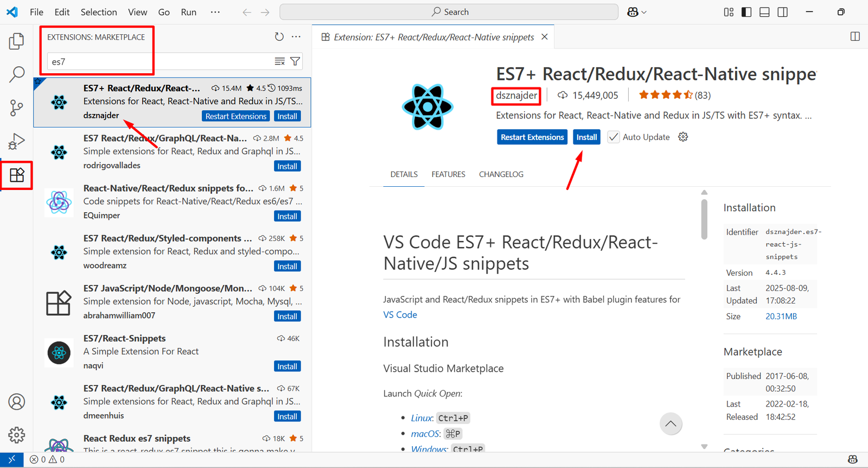This screenshot has height=468, width=868.
Task: Open Views and More Actions ellipsis
Action: tap(296, 37)
